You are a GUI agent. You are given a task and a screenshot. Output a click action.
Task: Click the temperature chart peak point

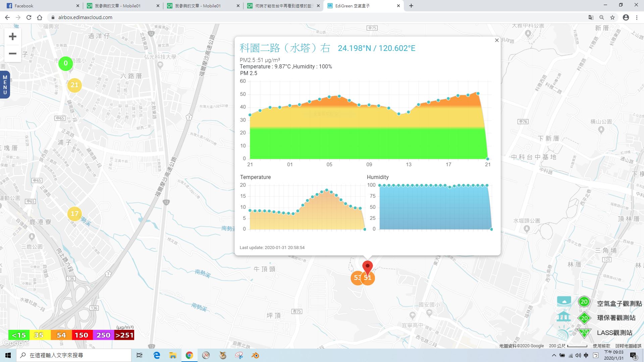(x=327, y=190)
